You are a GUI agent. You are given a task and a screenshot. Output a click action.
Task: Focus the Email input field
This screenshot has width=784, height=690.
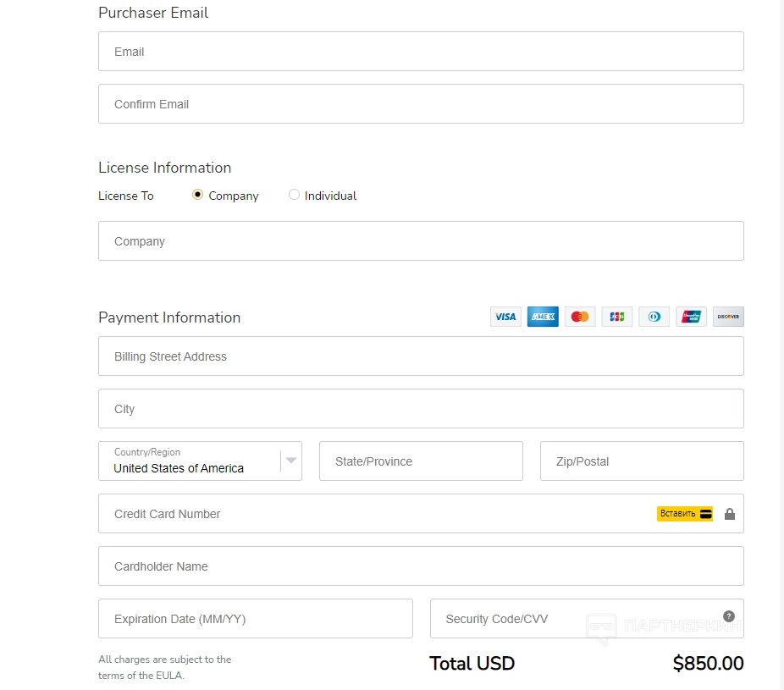pos(421,52)
